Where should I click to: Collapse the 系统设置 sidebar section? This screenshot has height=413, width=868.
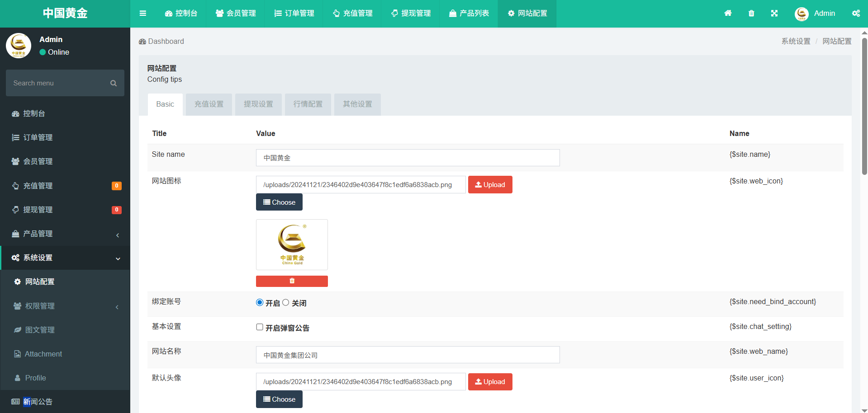point(65,258)
